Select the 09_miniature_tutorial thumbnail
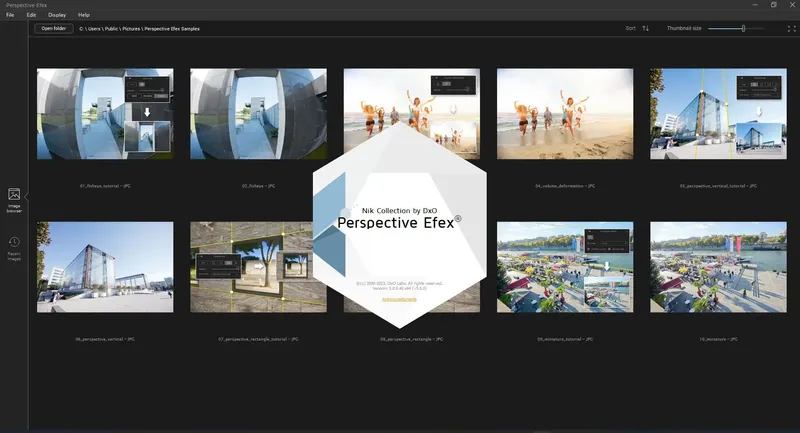This screenshot has height=433, width=800. click(565, 267)
